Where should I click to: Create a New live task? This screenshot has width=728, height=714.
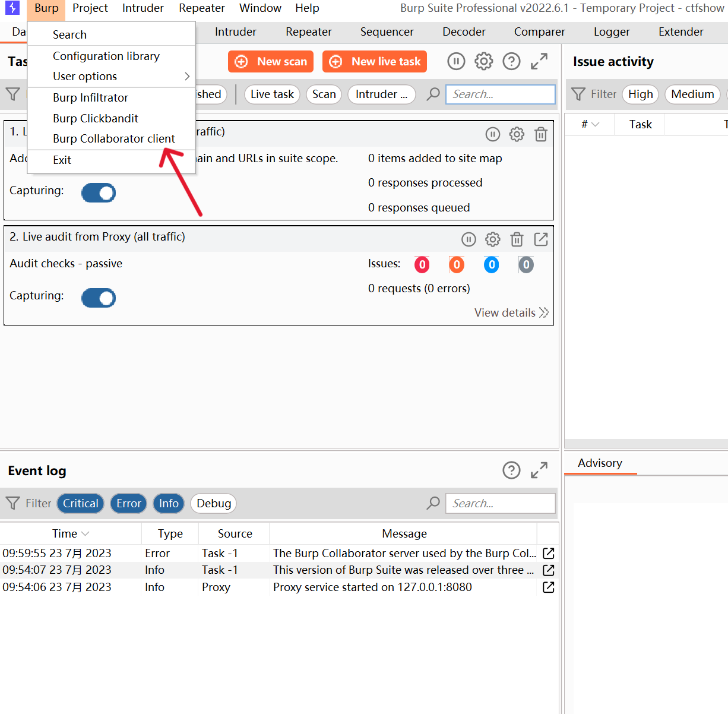[375, 62]
